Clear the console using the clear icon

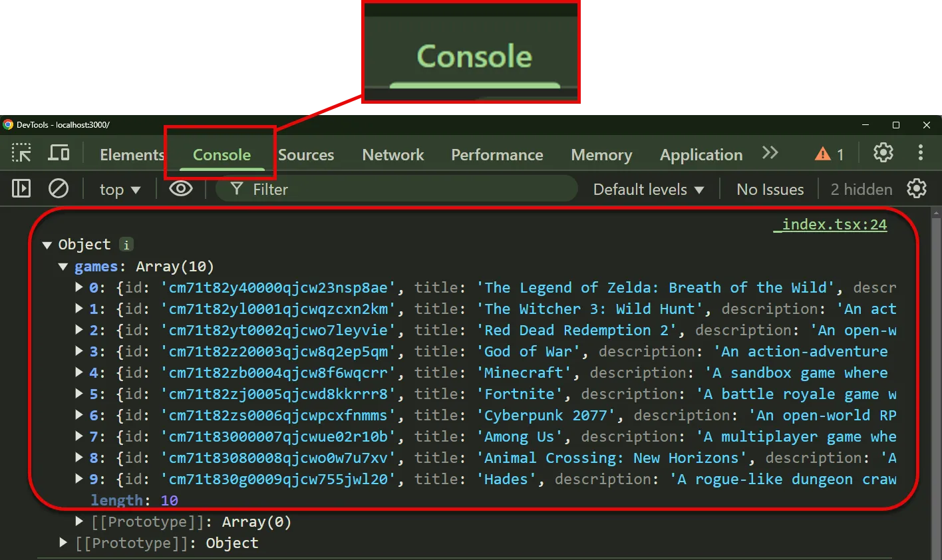click(x=59, y=188)
